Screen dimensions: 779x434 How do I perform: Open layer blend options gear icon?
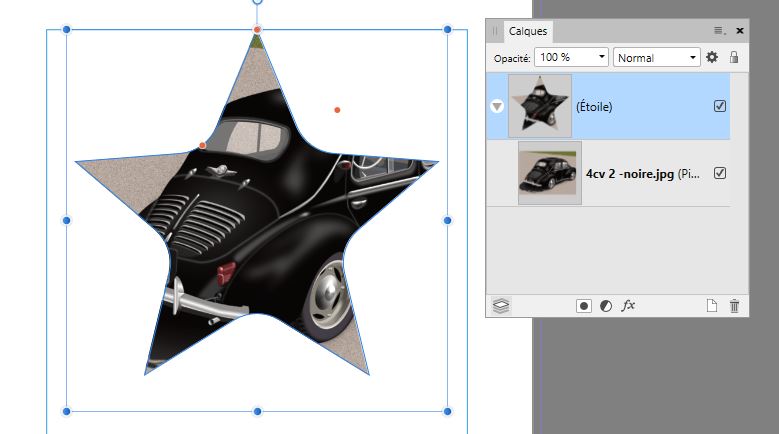coord(712,57)
